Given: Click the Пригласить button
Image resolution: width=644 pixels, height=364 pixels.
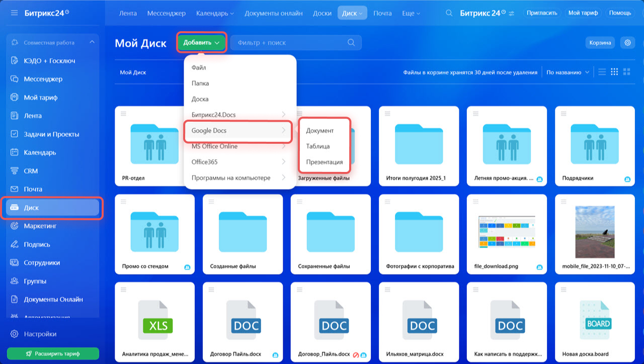Looking at the screenshot, I should point(542,13).
